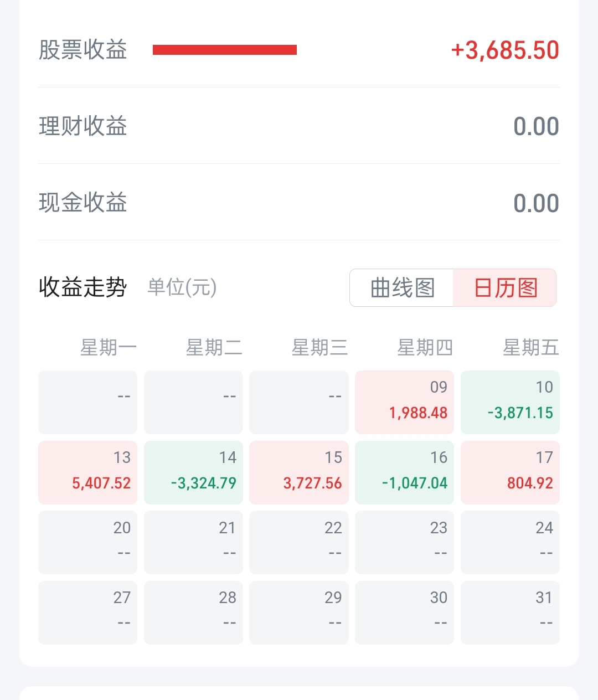
Task: Tap the 现金收益 row
Action: [x=83, y=203]
